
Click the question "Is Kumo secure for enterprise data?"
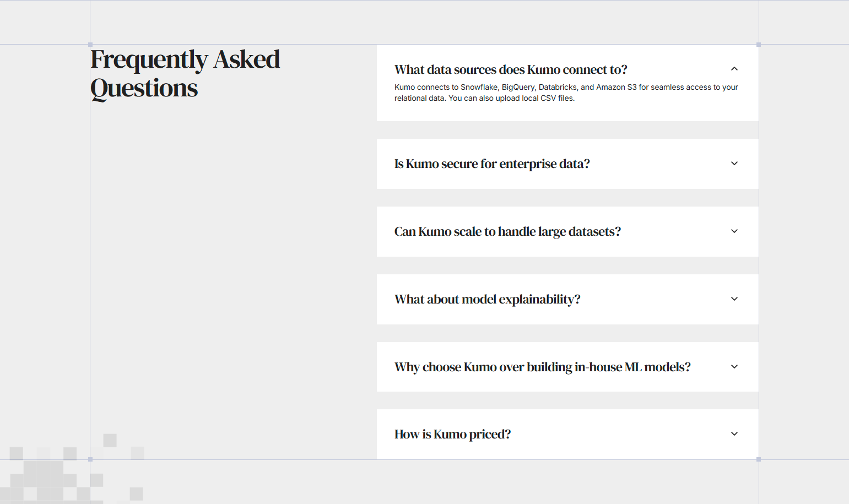[x=492, y=164]
